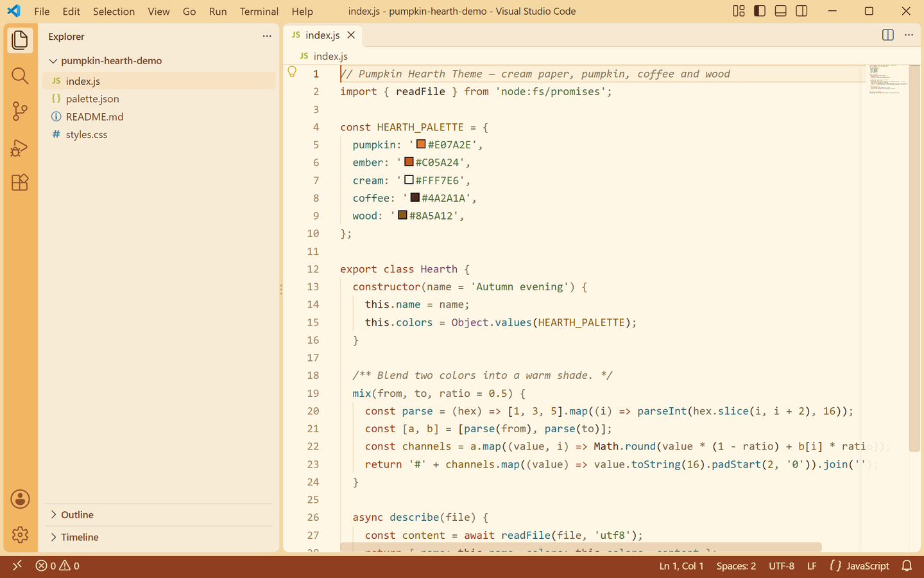Change indentation via Spaces: 2
Viewport: 924px width, 578px height.
(736, 566)
